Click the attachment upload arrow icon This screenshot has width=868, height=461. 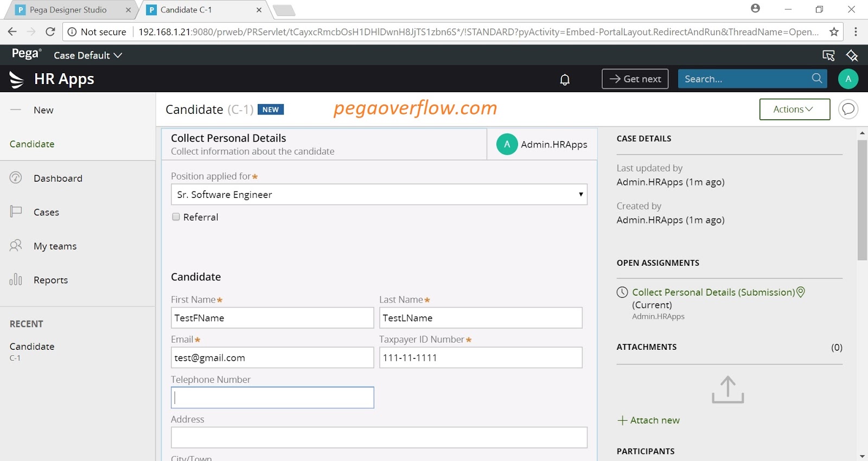click(728, 389)
